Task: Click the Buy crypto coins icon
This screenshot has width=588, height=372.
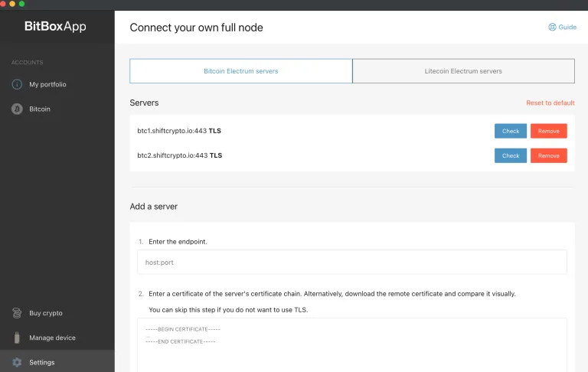Action: [17, 313]
